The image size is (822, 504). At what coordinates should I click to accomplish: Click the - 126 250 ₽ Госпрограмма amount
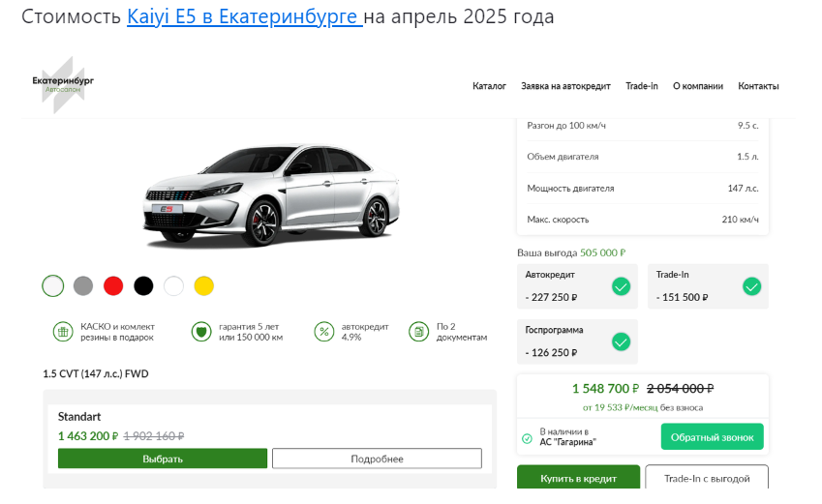pyautogui.click(x=551, y=353)
